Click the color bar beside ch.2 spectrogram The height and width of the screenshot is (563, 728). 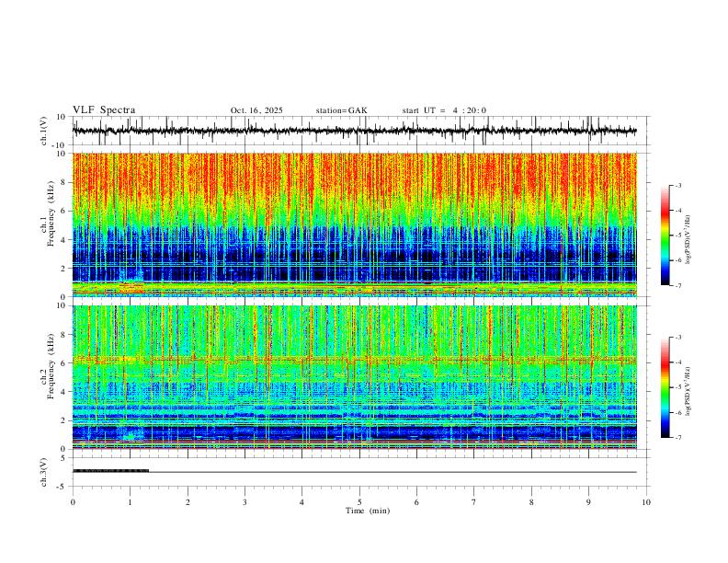tap(665, 387)
